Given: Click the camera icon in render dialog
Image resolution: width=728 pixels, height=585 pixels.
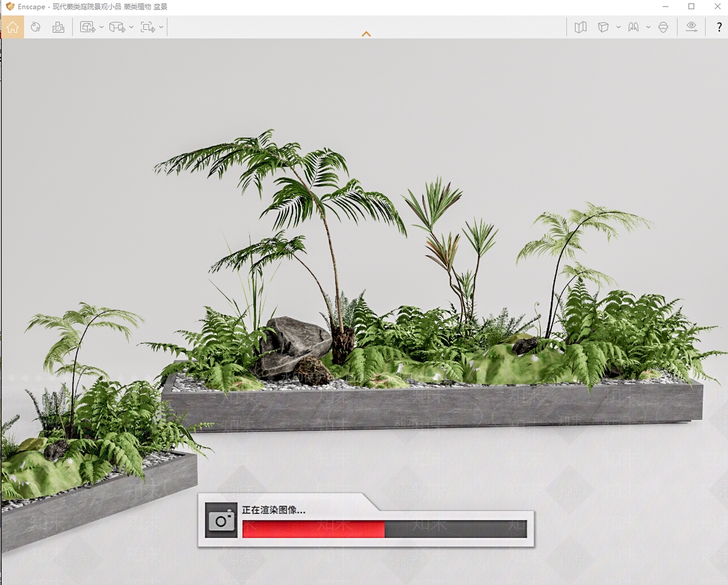Looking at the screenshot, I should [x=221, y=520].
